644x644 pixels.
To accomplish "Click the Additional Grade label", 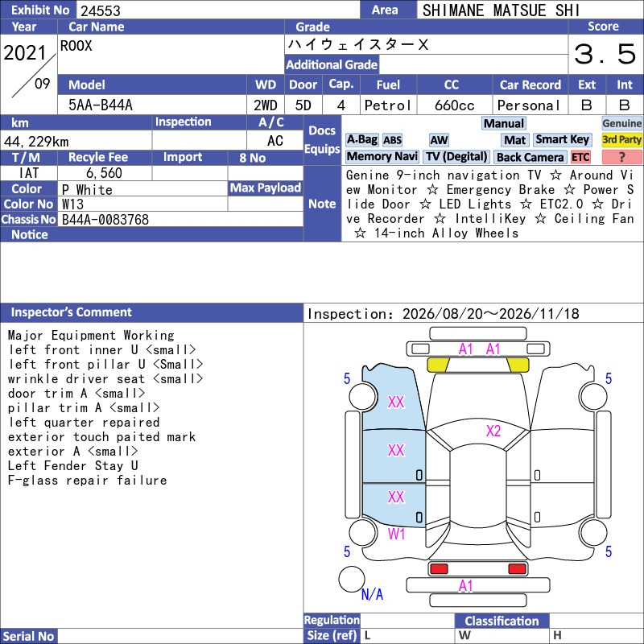I will tap(332, 64).
